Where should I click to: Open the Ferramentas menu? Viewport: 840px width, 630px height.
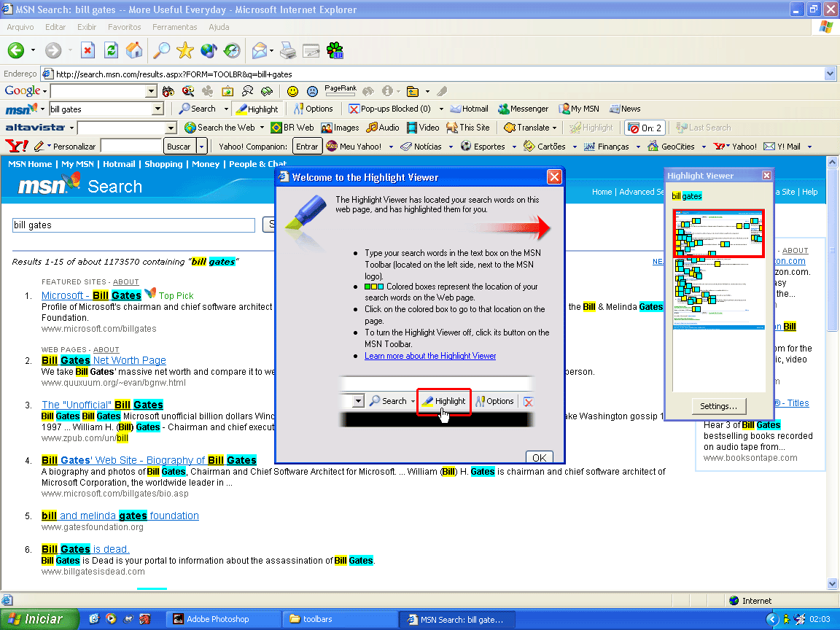[175, 27]
